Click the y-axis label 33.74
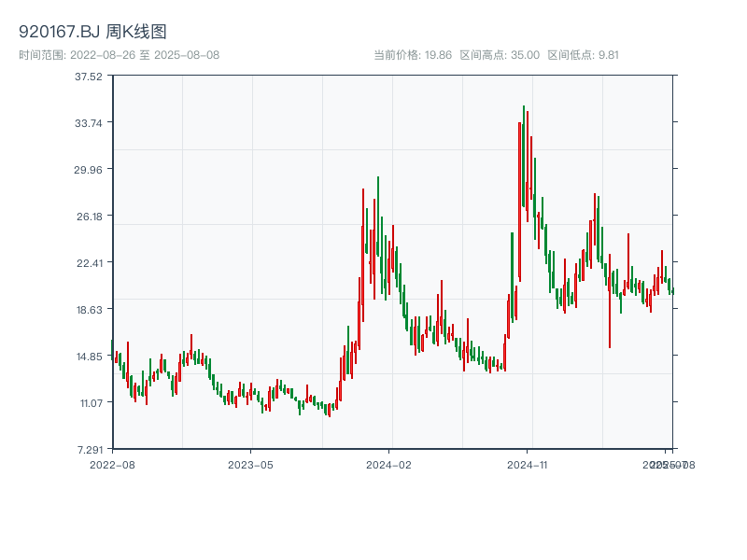Image resolution: width=747 pixels, height=560 pixels. pos(89,123)
